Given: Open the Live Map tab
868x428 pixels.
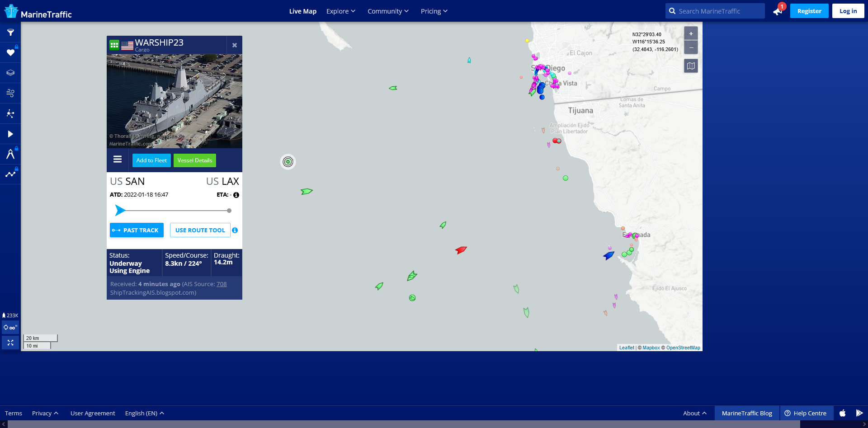Looking at the screenshot, I should pyautogui.click(x=303, y=11).
